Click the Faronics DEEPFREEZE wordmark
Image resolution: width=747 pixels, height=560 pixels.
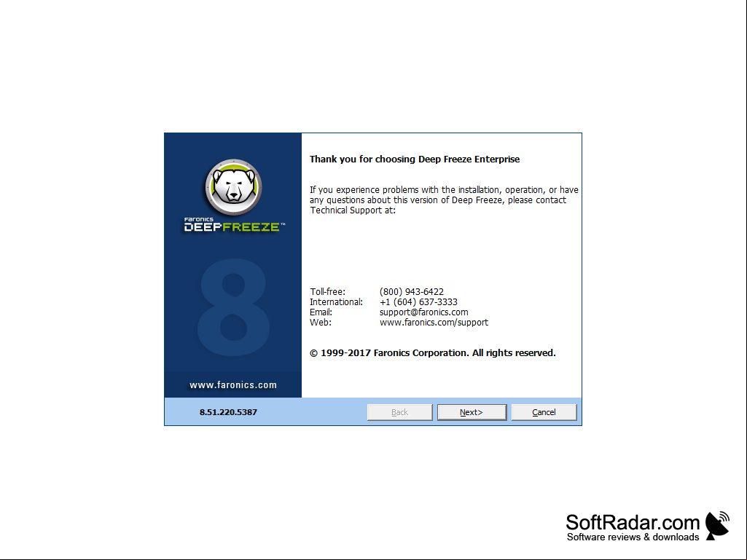pyautogui.click(x=235, y=225)
